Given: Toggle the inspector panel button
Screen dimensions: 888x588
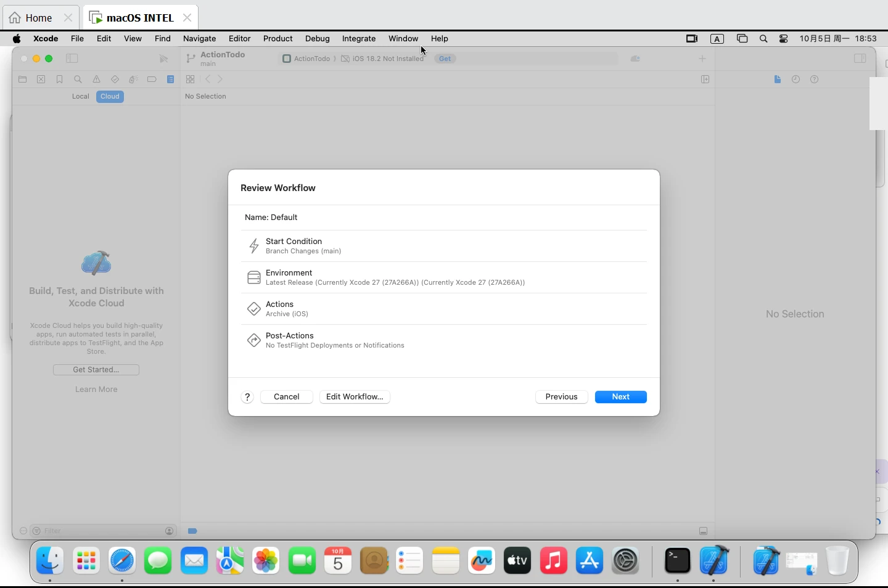Looking at the screenshot, I should (860, 59).
